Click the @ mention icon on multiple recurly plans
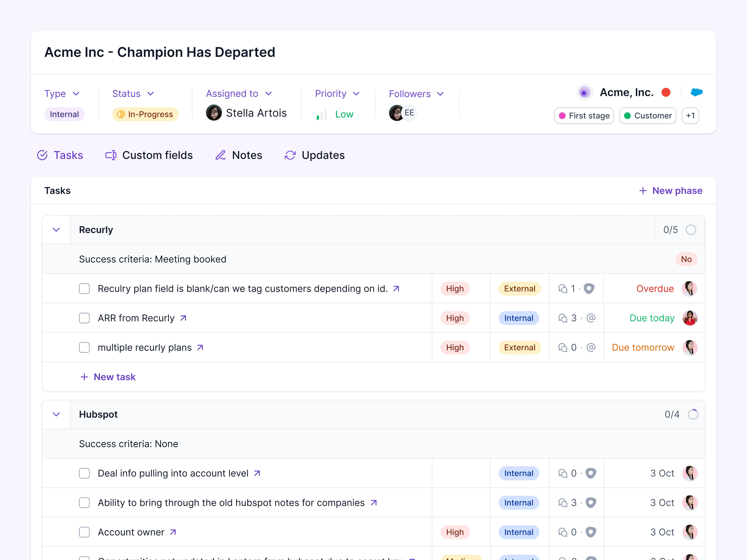This screenshot has height=560, width=747. [591, 347]
